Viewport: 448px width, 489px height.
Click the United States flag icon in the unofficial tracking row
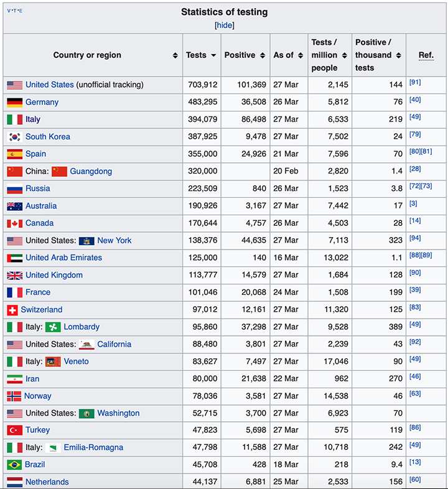pos(15,85)
